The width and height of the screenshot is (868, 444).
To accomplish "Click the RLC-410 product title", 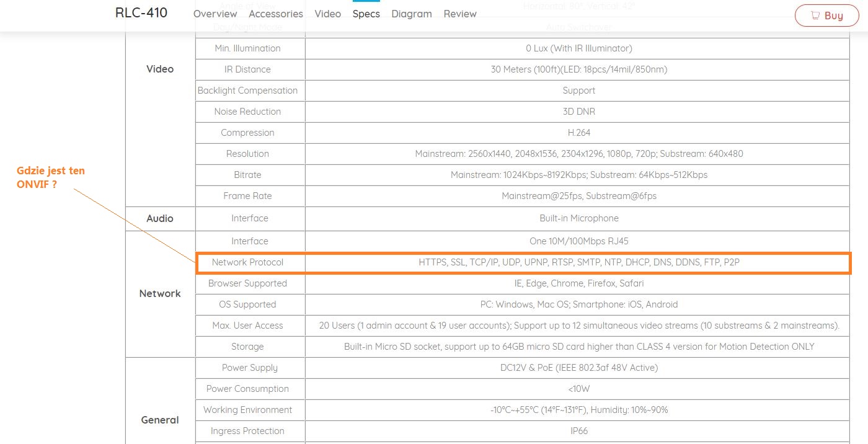I will click(x=141, y=13).
